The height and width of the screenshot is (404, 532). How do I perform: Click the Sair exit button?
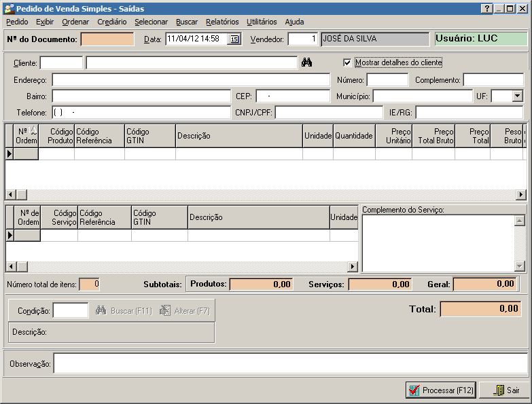click(504, 390)
